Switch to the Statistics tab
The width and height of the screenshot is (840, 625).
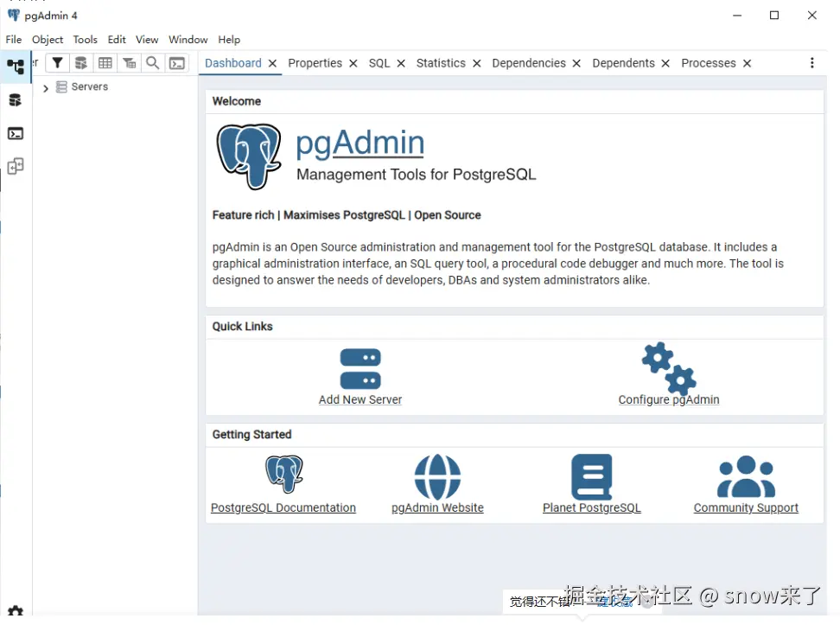[441, 63]
